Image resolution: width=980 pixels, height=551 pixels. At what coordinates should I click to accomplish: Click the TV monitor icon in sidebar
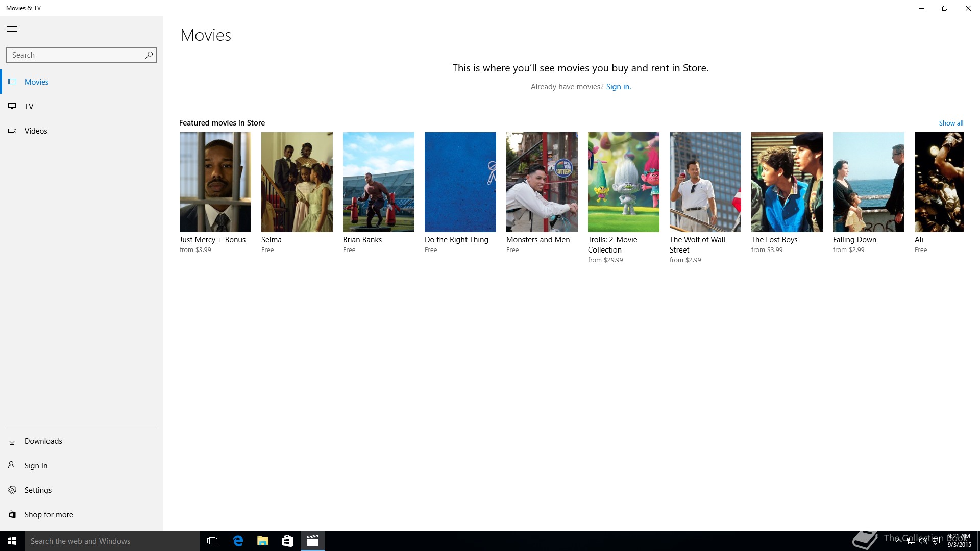click(12, 106)
